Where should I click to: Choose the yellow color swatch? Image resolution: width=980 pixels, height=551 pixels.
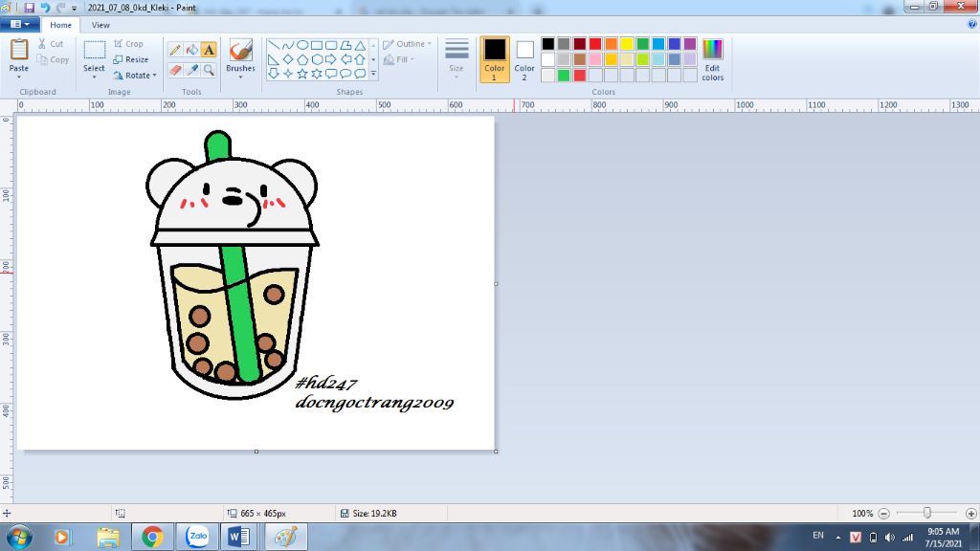(x=626, y=44)
